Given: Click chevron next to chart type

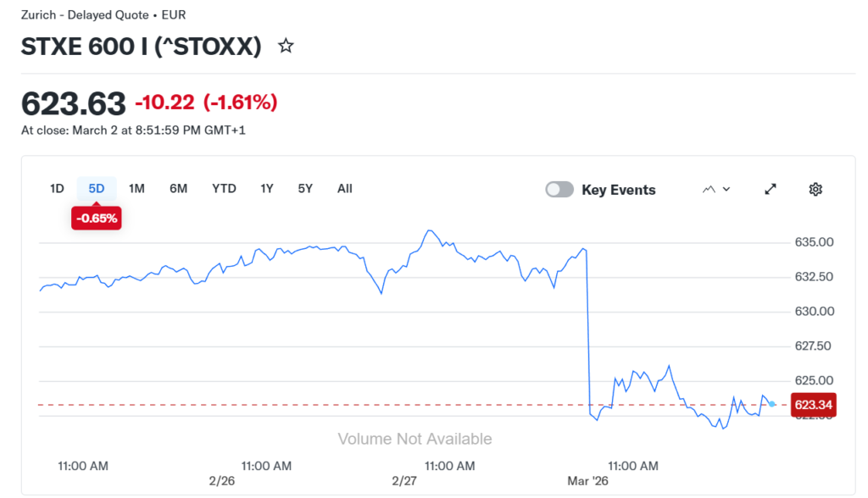Looking at the screenshot, I should click(x=726, y=190).
